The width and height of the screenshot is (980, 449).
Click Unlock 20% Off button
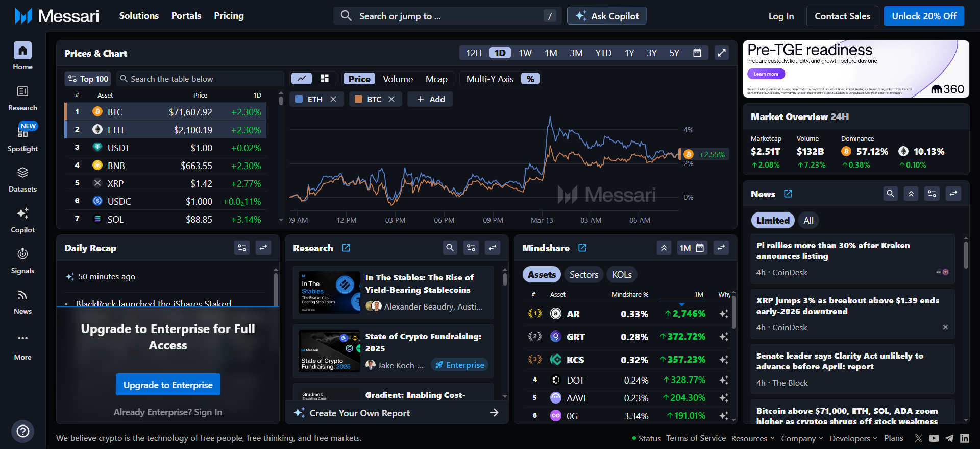(924, 16)
